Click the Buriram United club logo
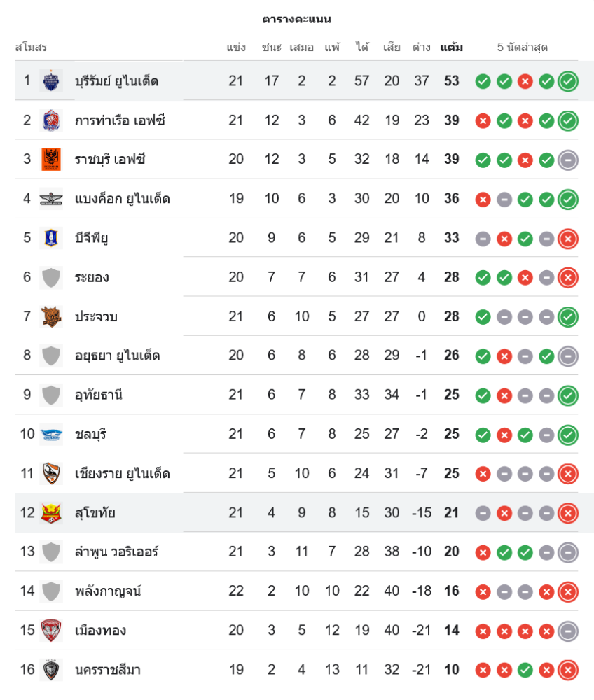594x700 pixels. click(51, 81)
